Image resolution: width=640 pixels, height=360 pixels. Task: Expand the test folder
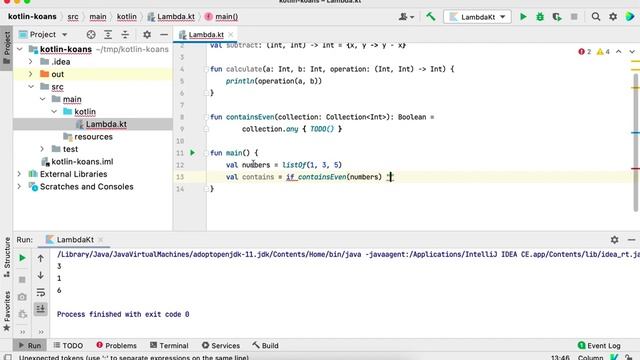[x=42, y=149]
